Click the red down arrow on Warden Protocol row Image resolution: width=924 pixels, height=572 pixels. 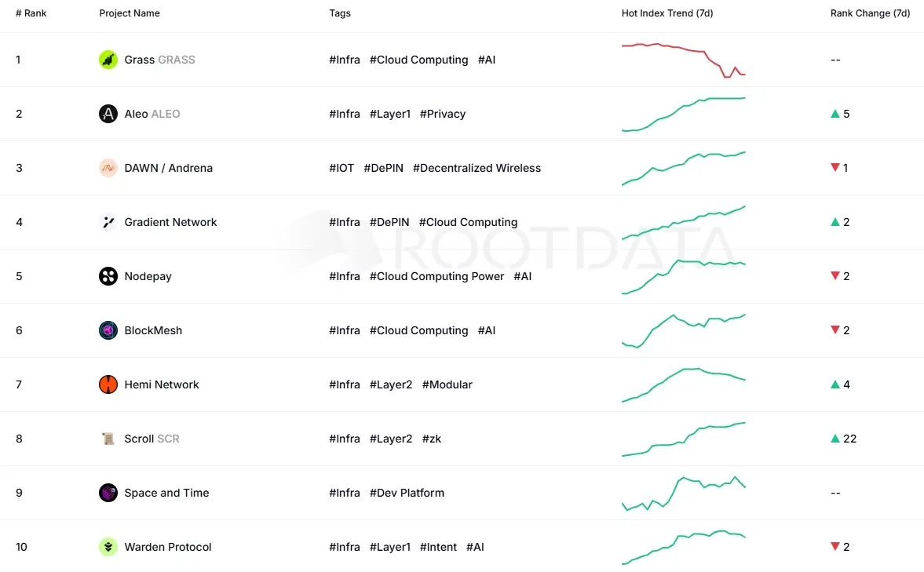pyautogui.click(x=835, y=546)
